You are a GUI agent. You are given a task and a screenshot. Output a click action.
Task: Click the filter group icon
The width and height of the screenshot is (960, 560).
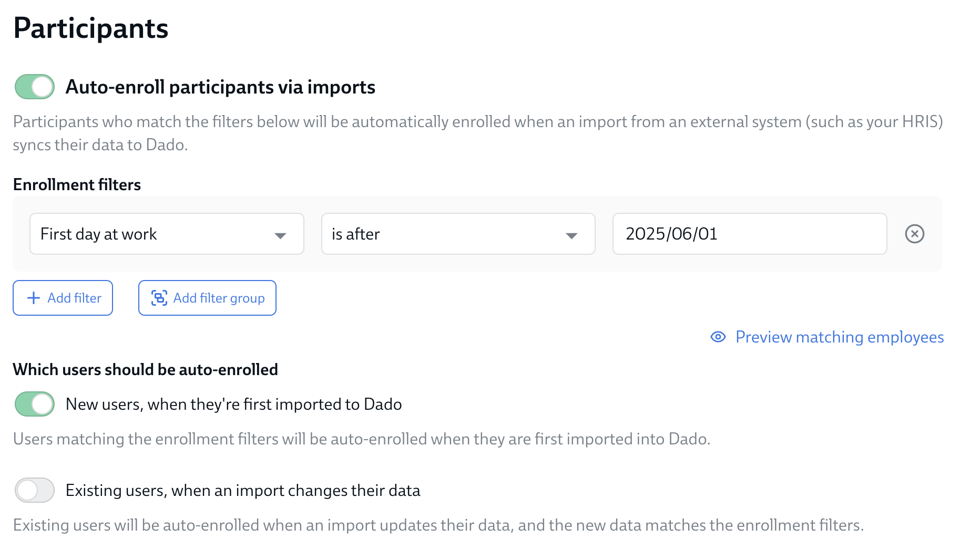[159, 298]
